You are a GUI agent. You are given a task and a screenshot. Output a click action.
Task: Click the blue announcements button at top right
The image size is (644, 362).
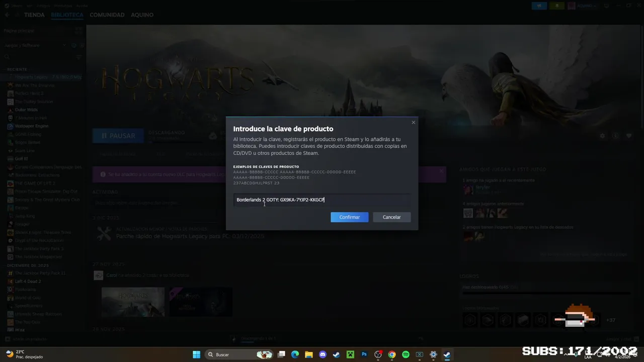[540, 6]
